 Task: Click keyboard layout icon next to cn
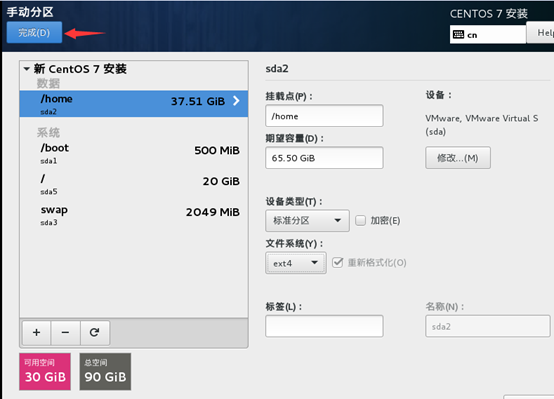(458, 35)
